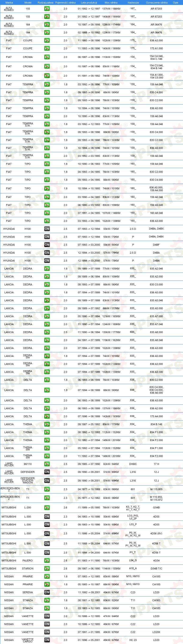Viewport: 183px width, 644px height.
Task: Click the PAJERO model cell
Action: (28, 561)
